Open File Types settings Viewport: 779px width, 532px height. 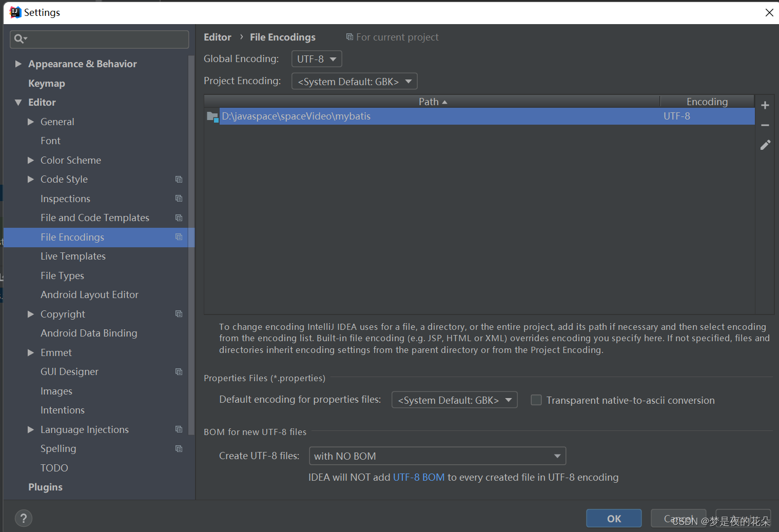tap(62, 276)
